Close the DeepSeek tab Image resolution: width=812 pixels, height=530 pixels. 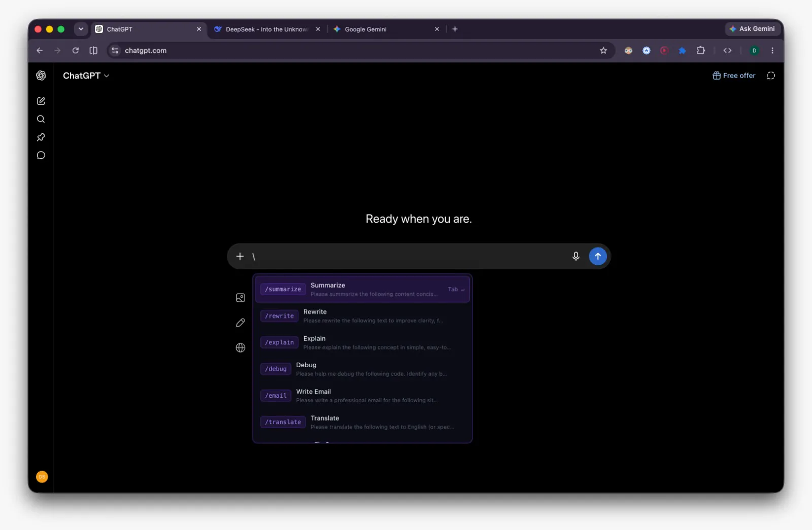click(318, 29)
